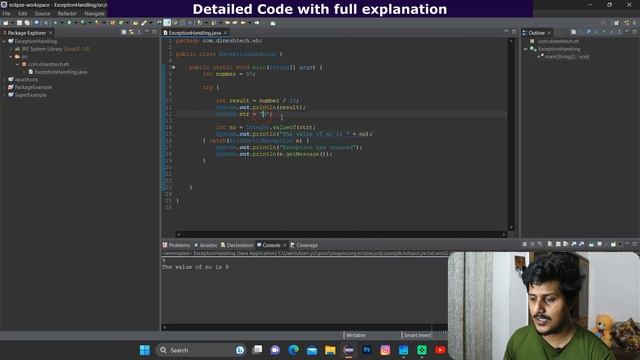This screenshot has height=360, width=640.
Task: Toggle Word Wrap in Console toolbar
Action: (x=565, y=244)
